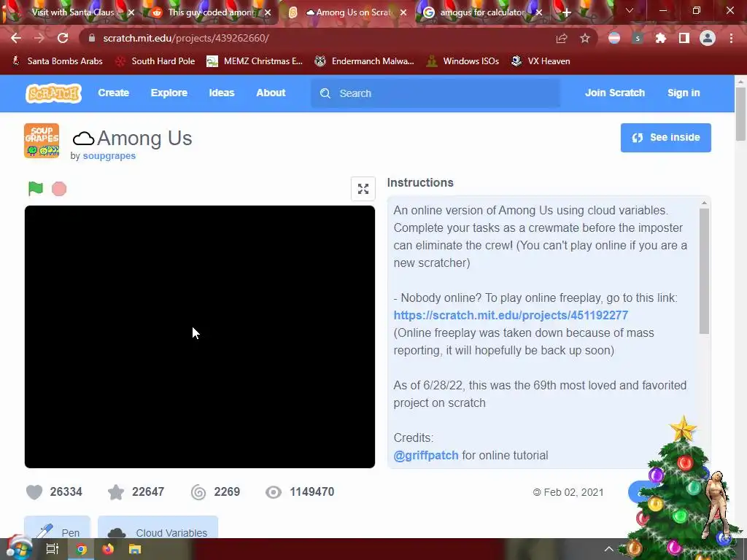Click the See inside button

(665, 138)
